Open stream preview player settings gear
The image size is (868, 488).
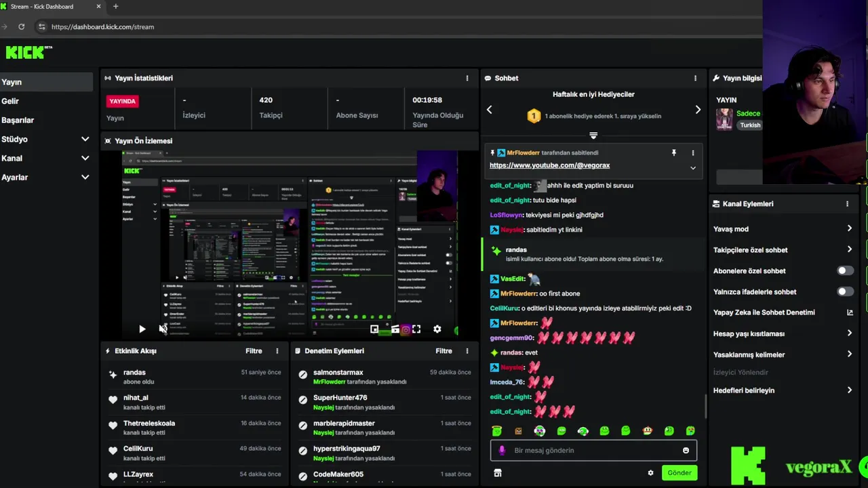point(437,329)
